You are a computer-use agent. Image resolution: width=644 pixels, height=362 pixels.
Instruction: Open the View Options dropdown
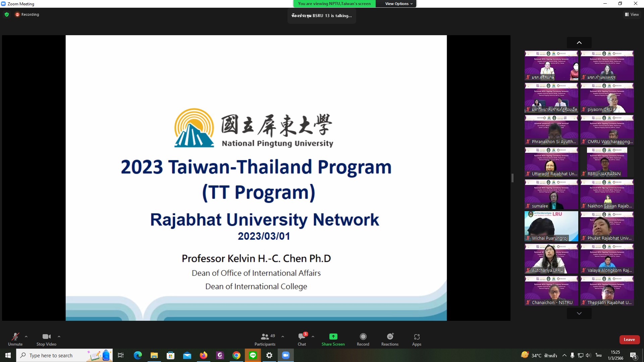tap(398, 4)
